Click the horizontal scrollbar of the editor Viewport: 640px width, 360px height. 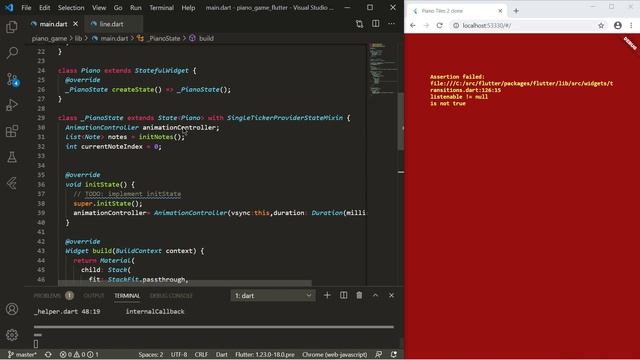(184, 283)
